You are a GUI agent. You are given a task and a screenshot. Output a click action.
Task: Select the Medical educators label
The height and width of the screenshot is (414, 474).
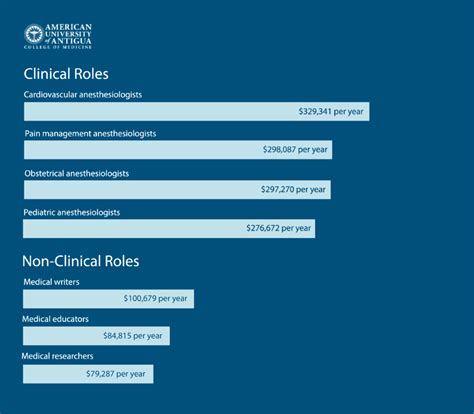(x=55, y=319)
